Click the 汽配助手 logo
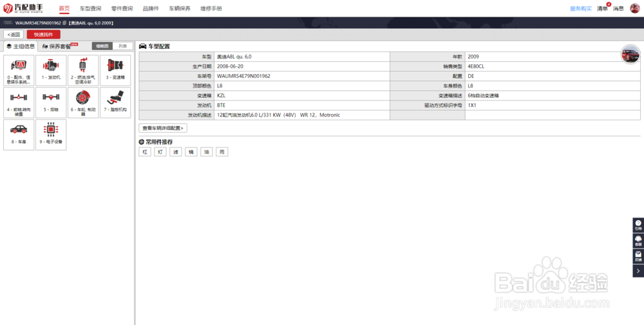This screenshot has width=644, height=325. coord(23,8)
